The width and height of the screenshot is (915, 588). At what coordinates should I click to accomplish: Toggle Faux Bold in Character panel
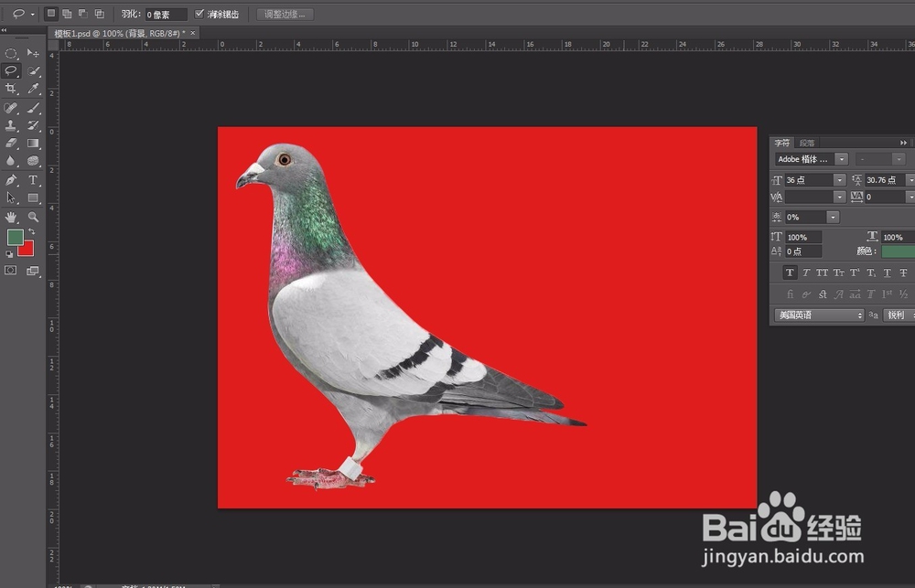click(790, 273)
